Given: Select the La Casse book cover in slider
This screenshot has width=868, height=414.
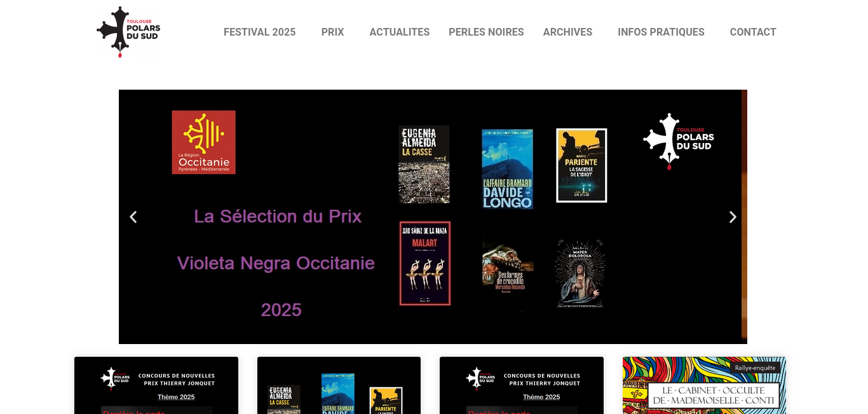Looking at the screenshot, I should pyautogui.click(x=424, y=164).
